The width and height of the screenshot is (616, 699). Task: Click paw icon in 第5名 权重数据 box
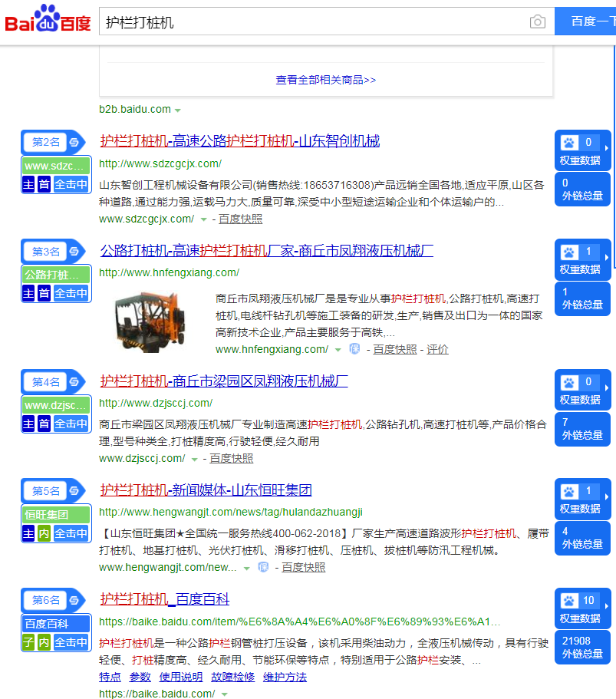point(569,491)
